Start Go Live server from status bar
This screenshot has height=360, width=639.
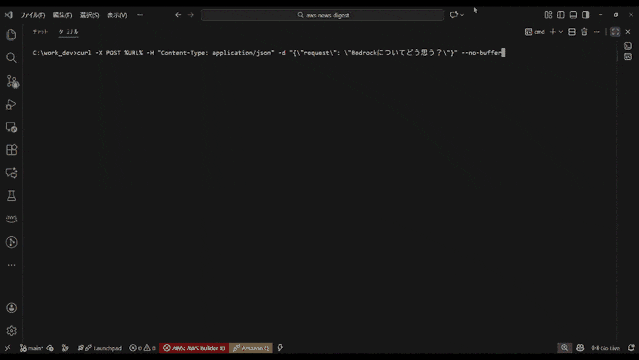point(605,348)
